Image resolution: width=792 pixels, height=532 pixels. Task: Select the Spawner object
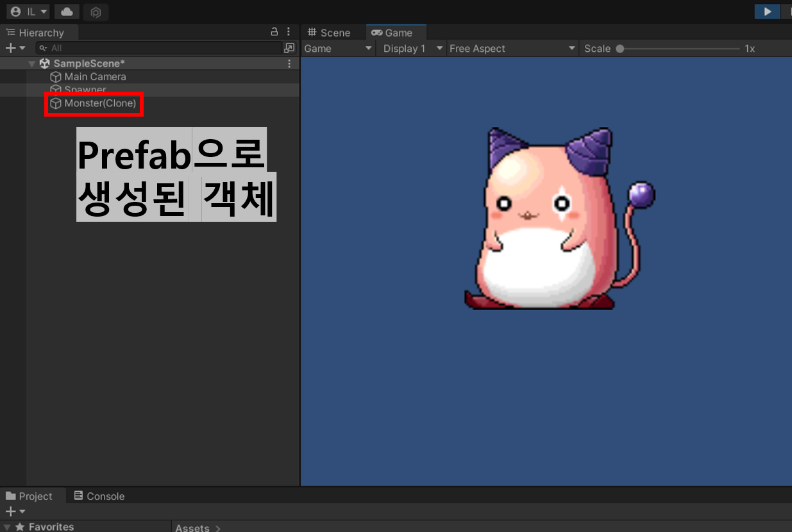point(85,90)
